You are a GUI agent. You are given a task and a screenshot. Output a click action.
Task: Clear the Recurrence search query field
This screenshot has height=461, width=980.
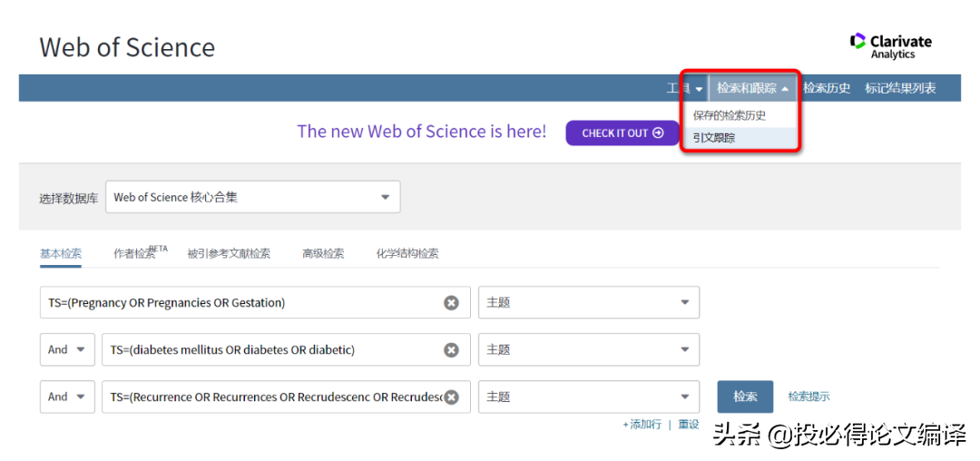(451, 397)
